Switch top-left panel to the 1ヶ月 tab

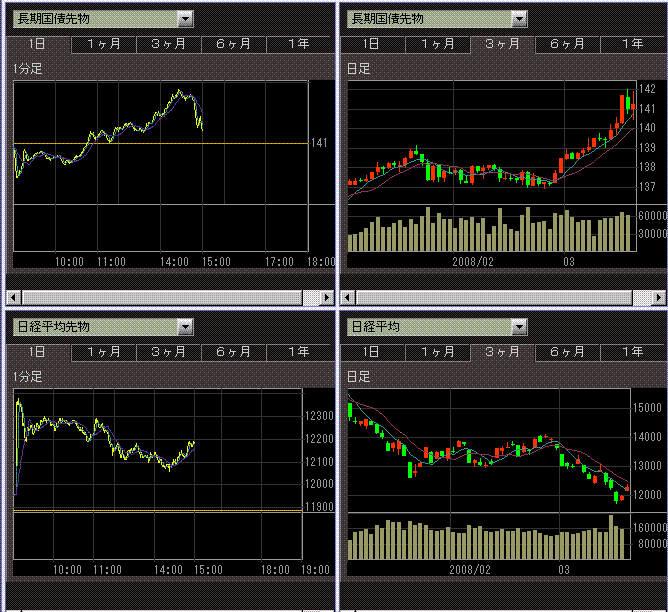pyautogui.click(x=104, y=44)
